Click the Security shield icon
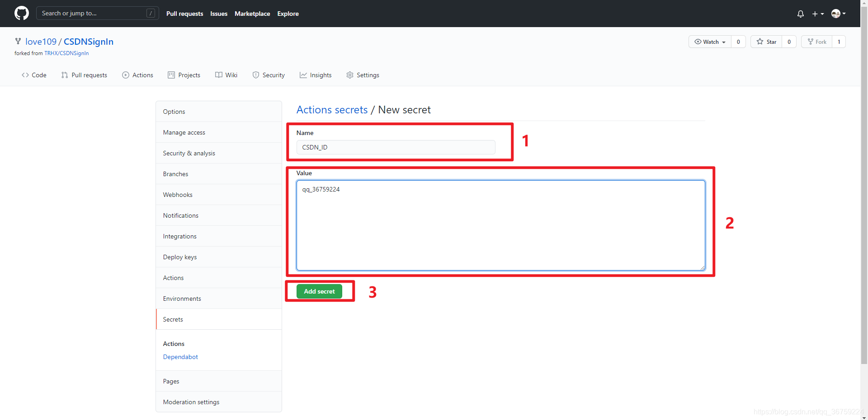Screen dimensions: 868x420 click(256, 75)
